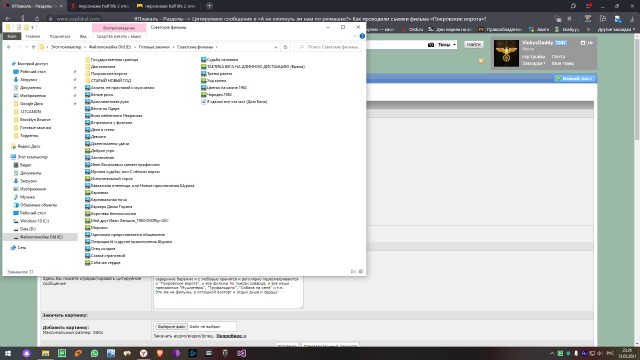The width and height of the screenshot is (640, 360).
Task: Open Сеть in Explorer sidebar
Action: 22,248
